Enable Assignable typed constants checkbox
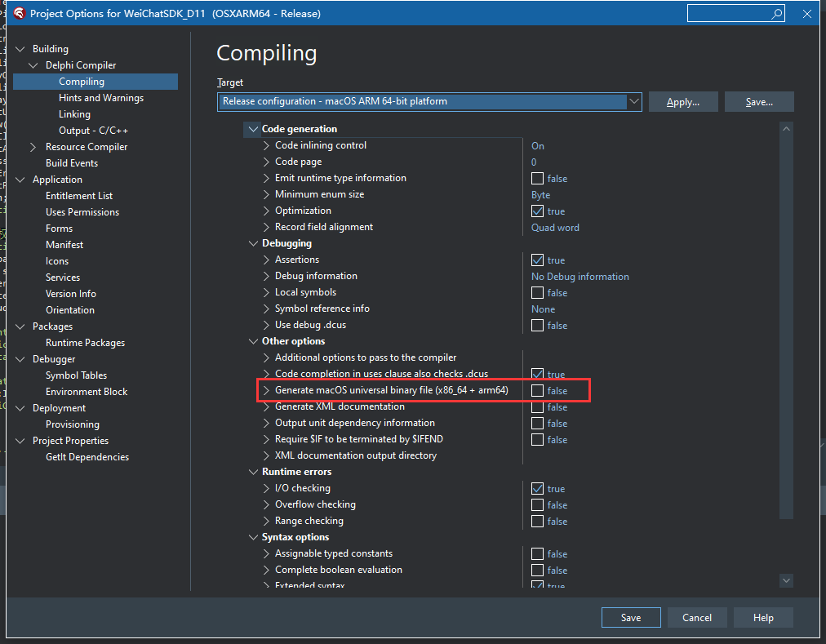The width and height of the screenshot is (826, 644). coord(537,554)
